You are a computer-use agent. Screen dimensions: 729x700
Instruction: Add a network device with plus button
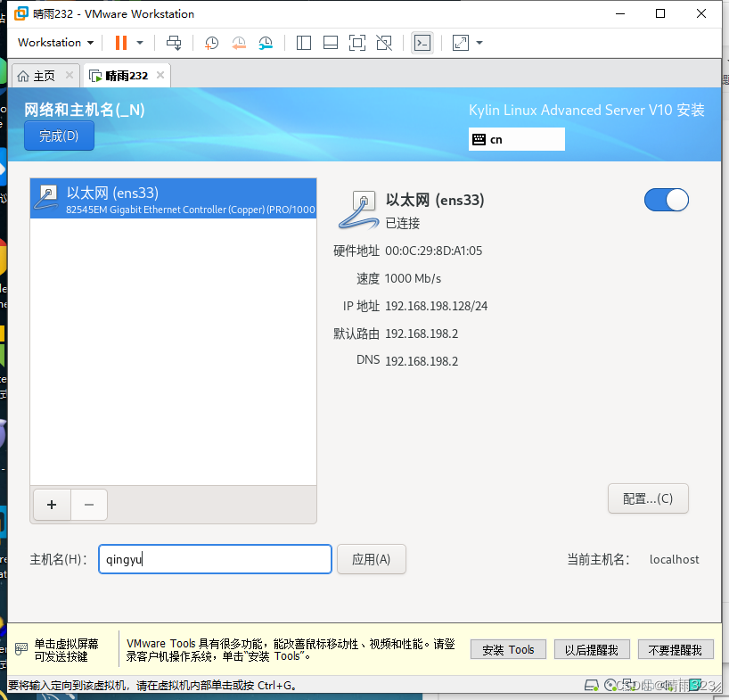tap(52, 505)
